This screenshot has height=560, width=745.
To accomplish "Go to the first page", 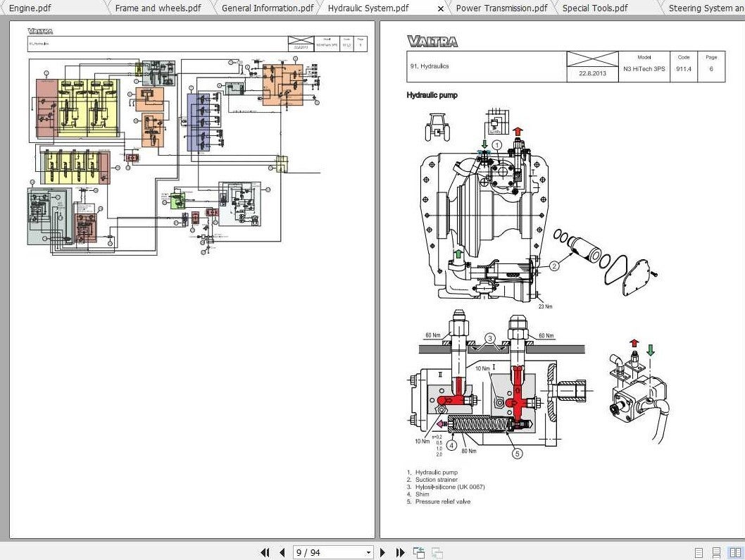I will tap(265, 552).
